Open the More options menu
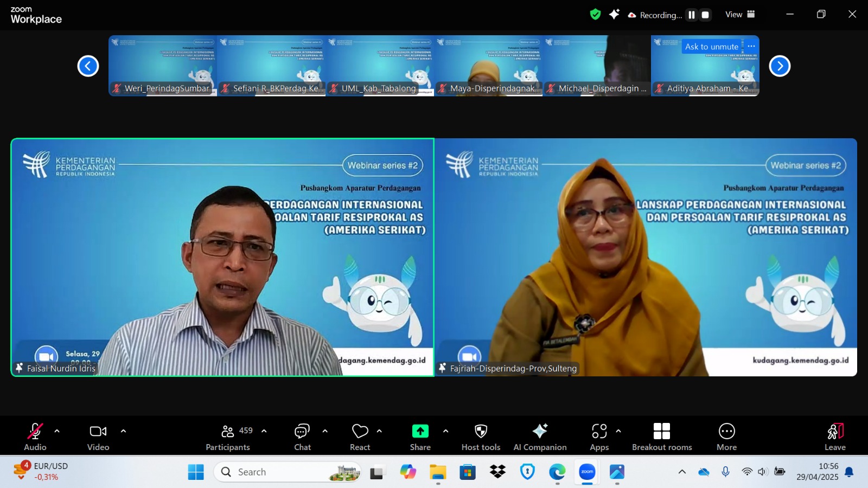 click(727, 436)
